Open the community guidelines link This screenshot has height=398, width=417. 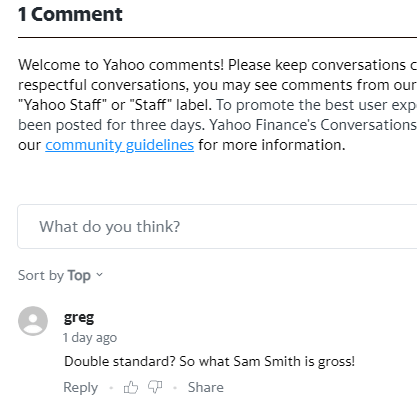point(120,145)
